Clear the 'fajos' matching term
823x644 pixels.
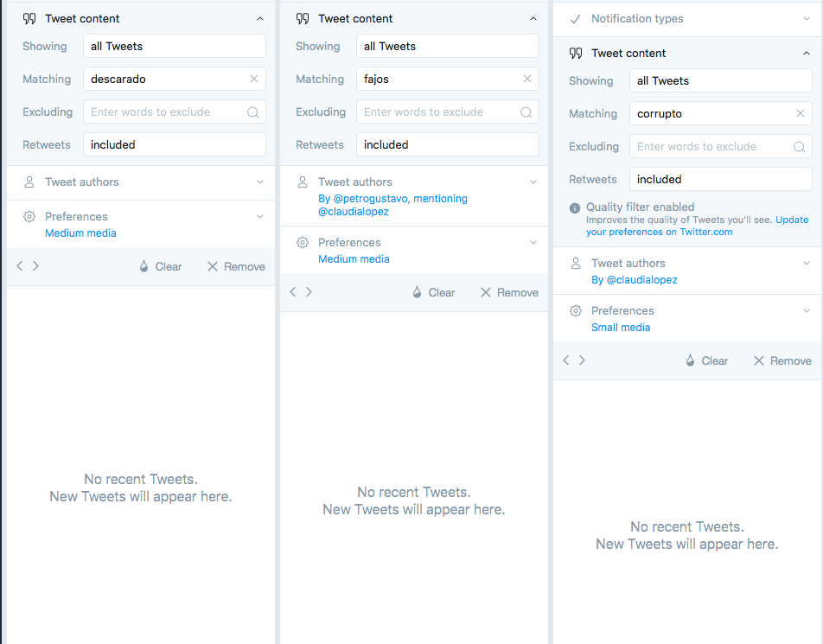[527, 79]
